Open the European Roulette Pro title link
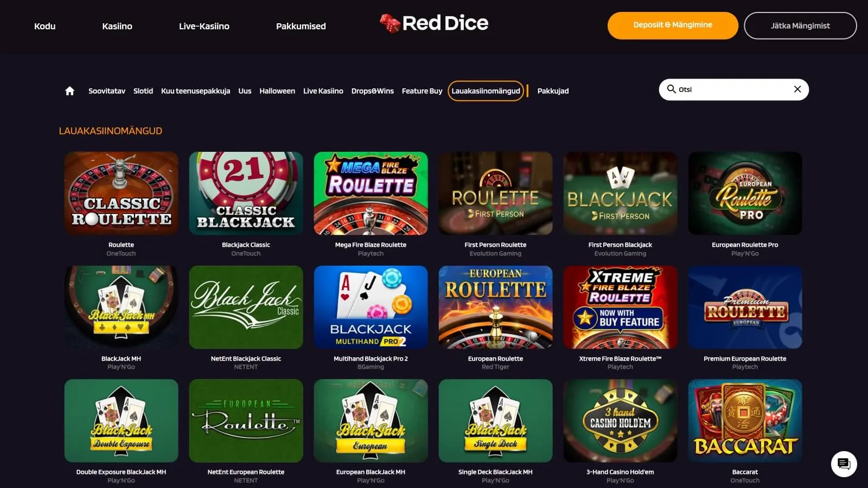 (745, 245)
